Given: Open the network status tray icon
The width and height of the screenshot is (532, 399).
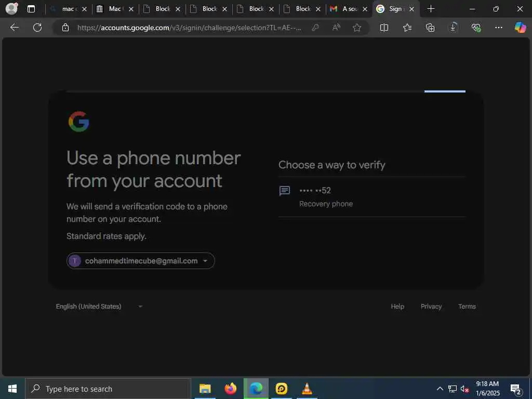Looking at the screenshot, I should point(453,389).
